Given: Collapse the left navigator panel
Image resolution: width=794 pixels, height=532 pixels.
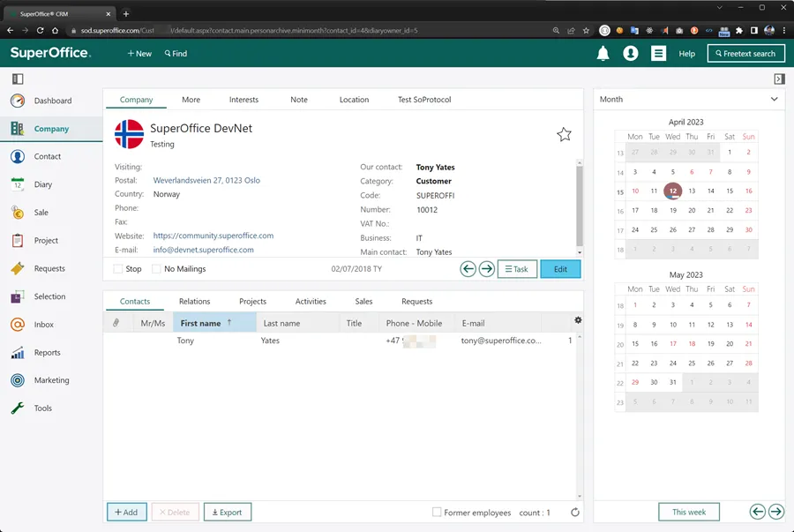Looking at the screenshot, I should pyautogui.click(x=18, y=79).
